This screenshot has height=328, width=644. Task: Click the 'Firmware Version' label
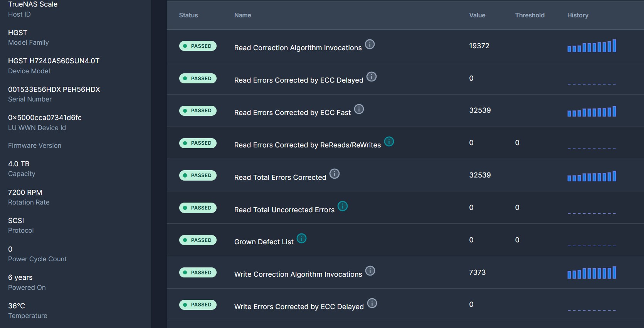35,145
